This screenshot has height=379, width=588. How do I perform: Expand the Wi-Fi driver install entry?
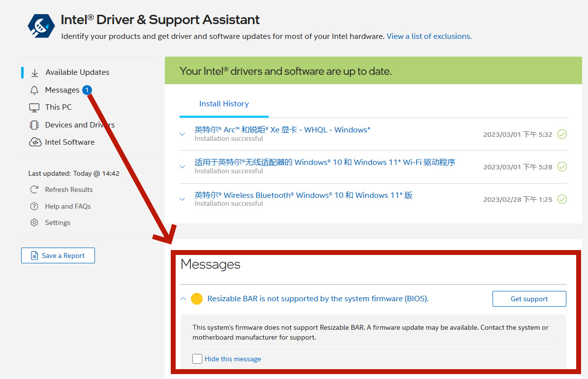(183, 166)
